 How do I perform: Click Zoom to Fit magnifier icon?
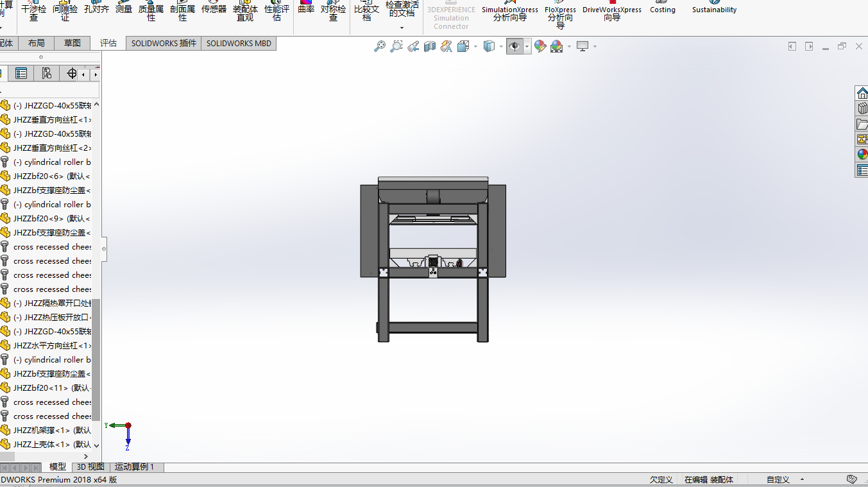(380, 46)
